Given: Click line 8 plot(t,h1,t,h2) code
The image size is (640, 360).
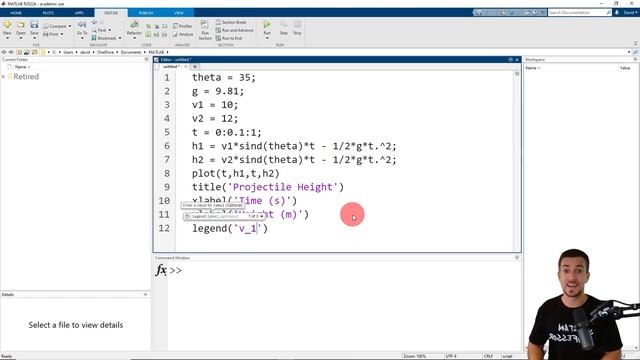Looking at the screenshot, I should [x=236, y=173].
